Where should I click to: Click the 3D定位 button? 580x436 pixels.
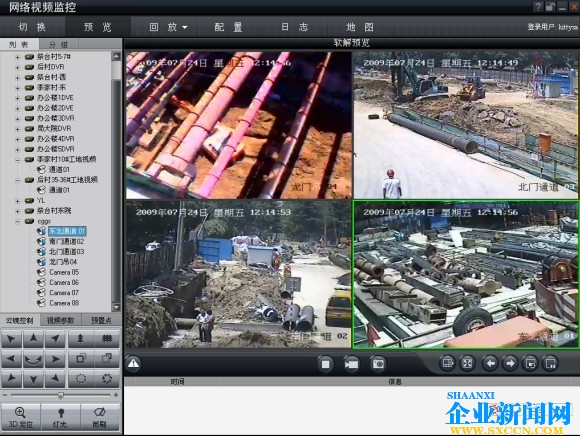[x=21, y=418]
